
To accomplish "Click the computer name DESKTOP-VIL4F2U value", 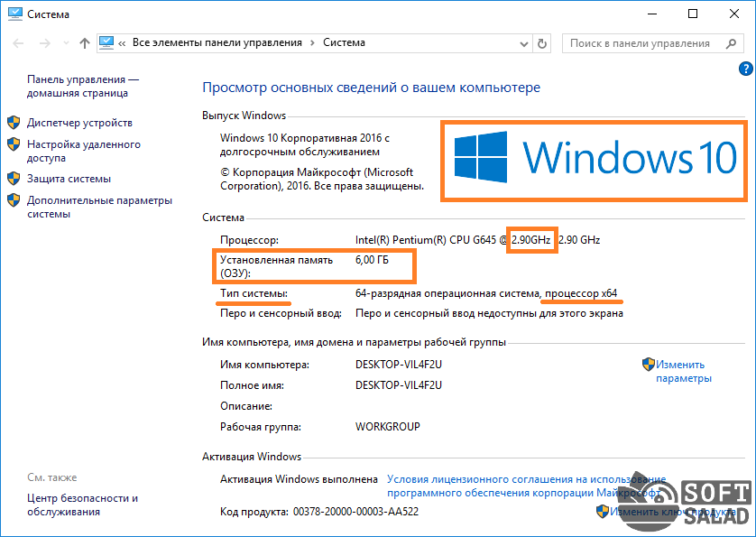I will pos(399,365).
